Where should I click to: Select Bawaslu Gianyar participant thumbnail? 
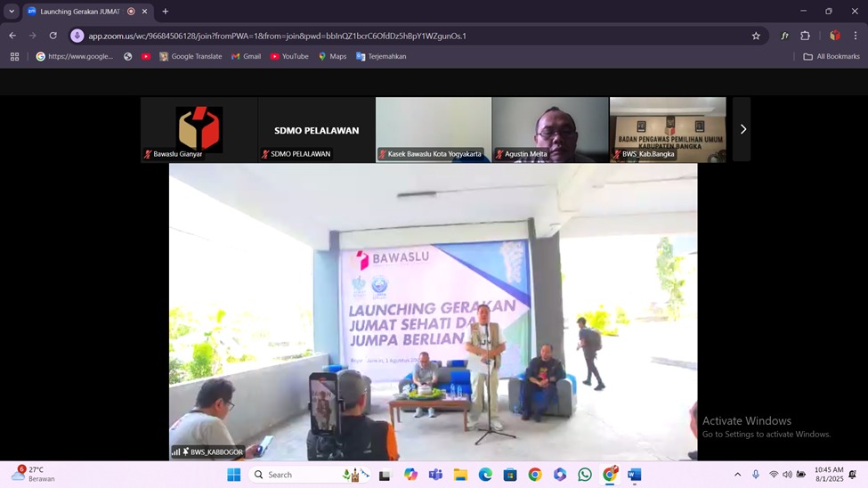(199, 130)
